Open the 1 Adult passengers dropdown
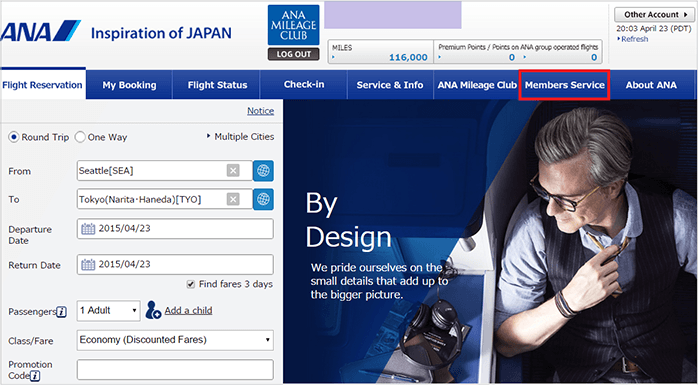Image resolution: width=700 pixels, height=387 pixels. (108, 310)
